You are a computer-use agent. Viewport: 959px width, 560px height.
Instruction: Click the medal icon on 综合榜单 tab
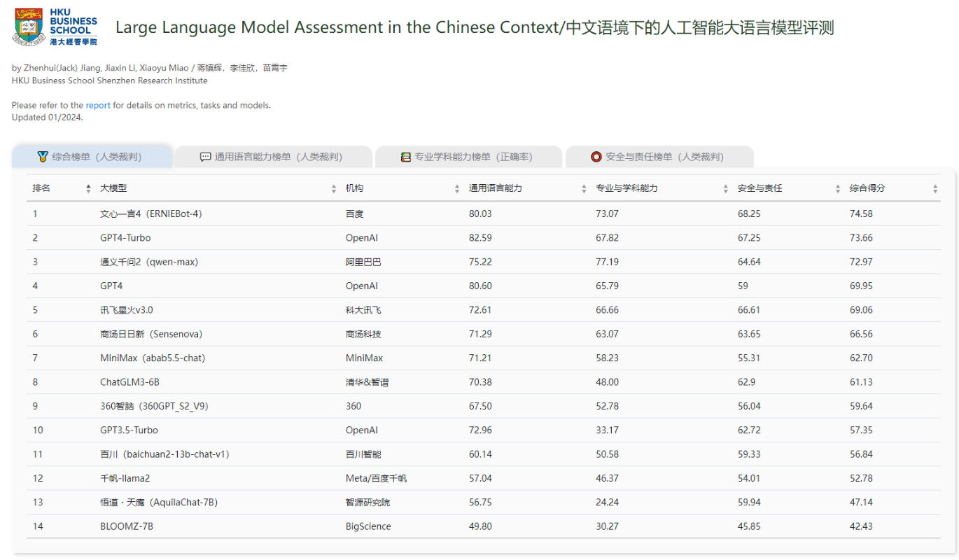43,157
